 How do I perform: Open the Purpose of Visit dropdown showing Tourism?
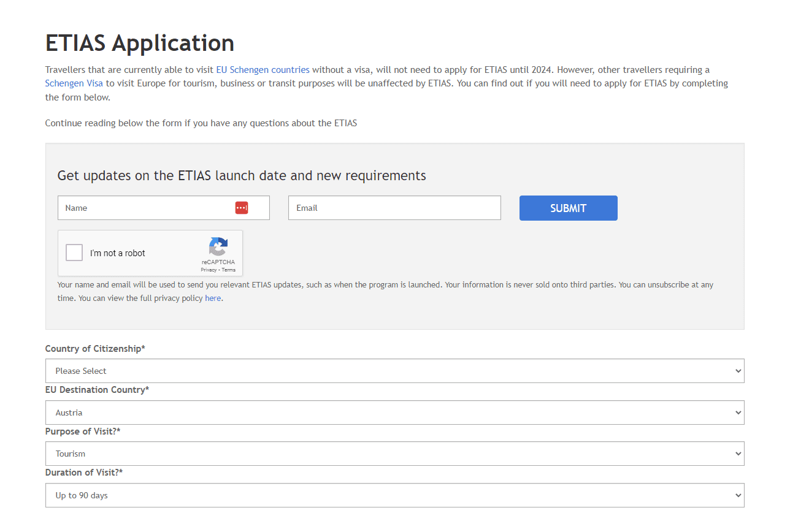point(394,454)
